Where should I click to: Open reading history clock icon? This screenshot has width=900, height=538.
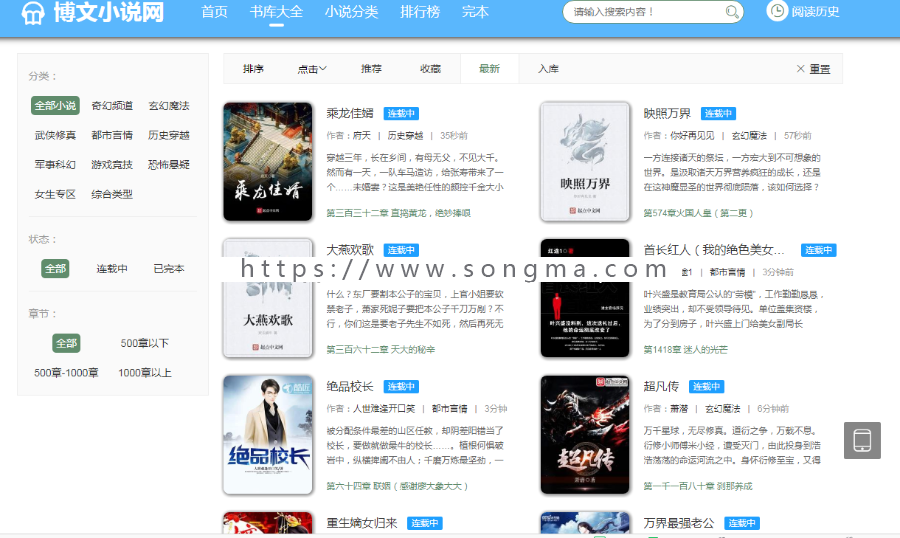(777, 11)
